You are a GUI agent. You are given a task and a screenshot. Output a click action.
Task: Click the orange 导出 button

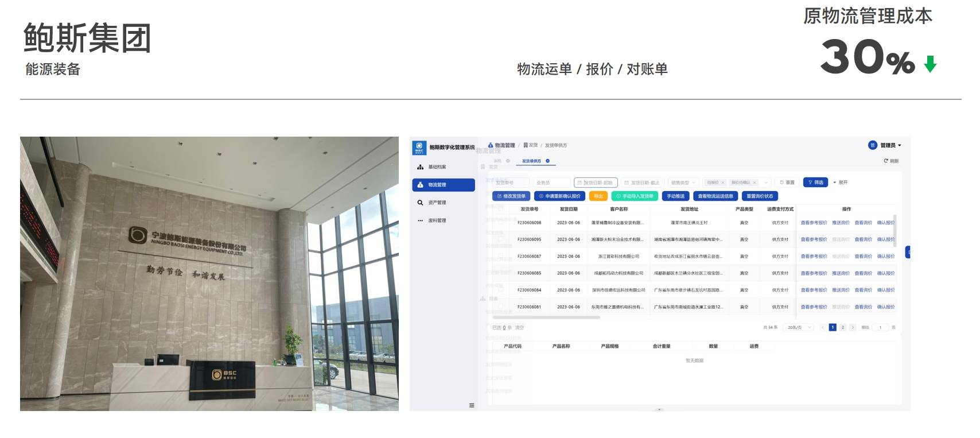coord(598,196)
